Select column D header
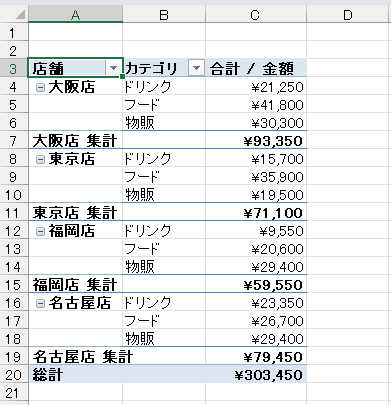This screenshot has width=391, height=405. pyautogui.click(x=348, y=15)
